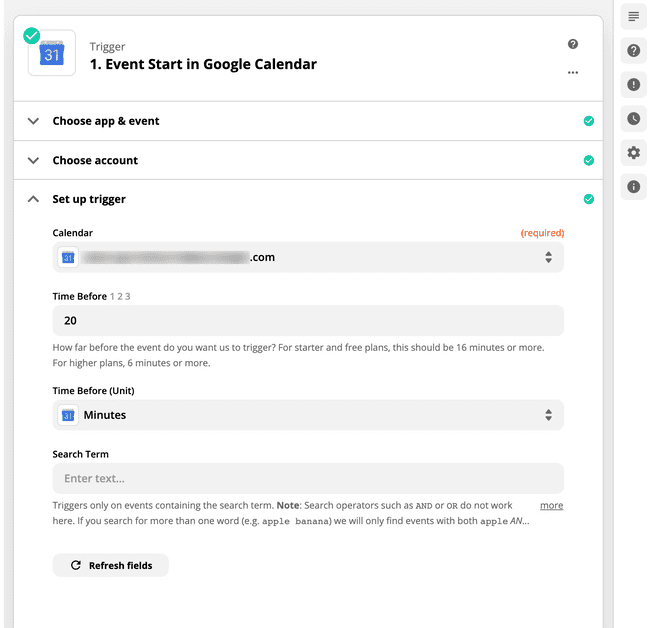Open the notes icon in the right sidebar
The width and height of the screenshot is (650, 628).
pyautogui.click(x=633, y=17)
